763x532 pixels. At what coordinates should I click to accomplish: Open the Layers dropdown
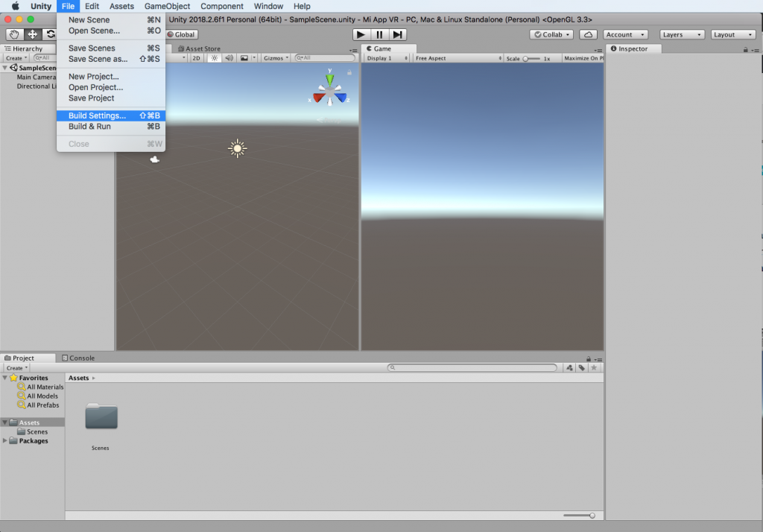pyautogui.click(x=681, y=34)
